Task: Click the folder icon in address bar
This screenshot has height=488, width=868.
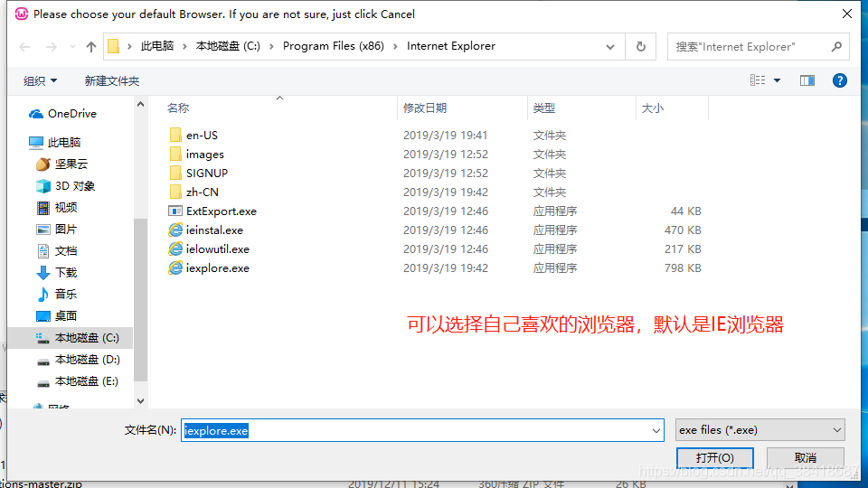Action: click(x=114, y=46)
